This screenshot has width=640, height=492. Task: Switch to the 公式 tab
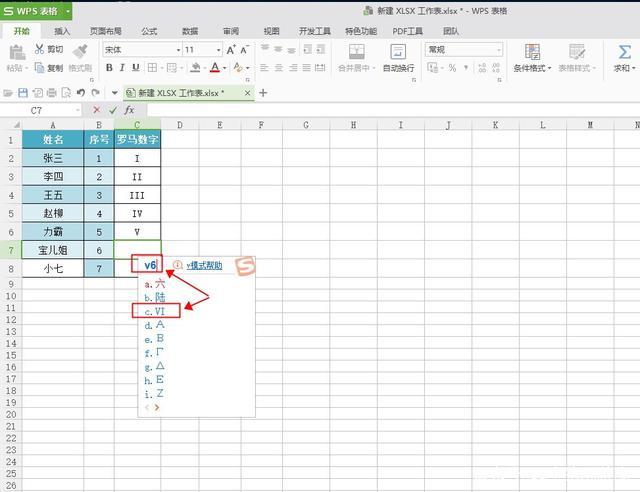[149, 31]
